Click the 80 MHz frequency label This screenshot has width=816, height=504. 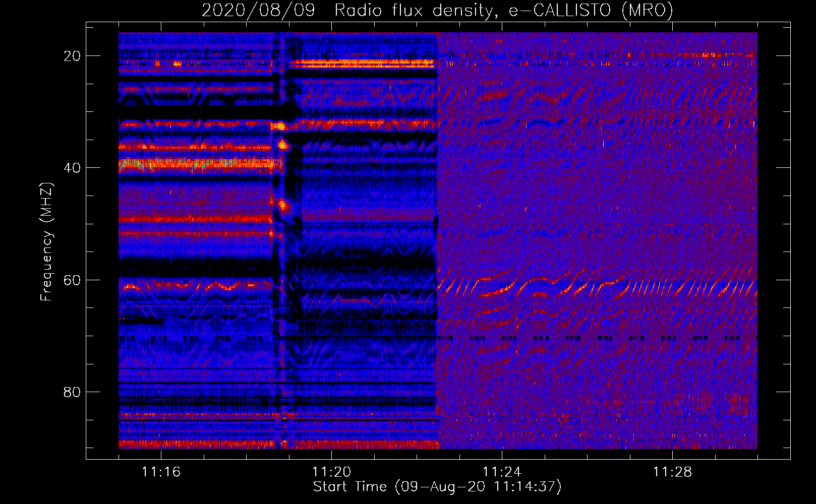(x=72, y=392)
